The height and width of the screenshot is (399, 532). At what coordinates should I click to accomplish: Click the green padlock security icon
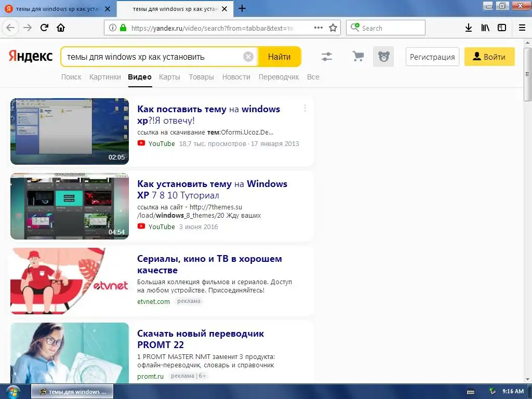[123, 28]
